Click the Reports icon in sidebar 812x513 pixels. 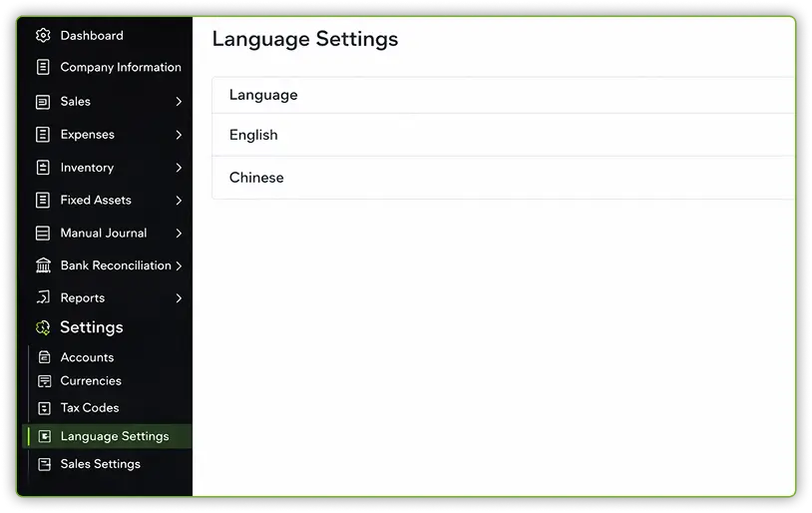click(x=43, y=297)
